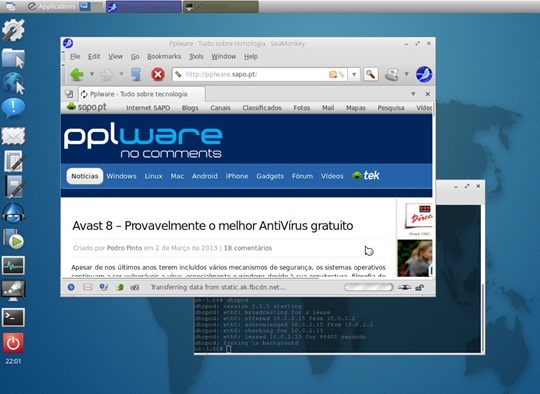The image size is (540, 394).
Task: Open the Go menu
Action: click(x=135, y=56)
